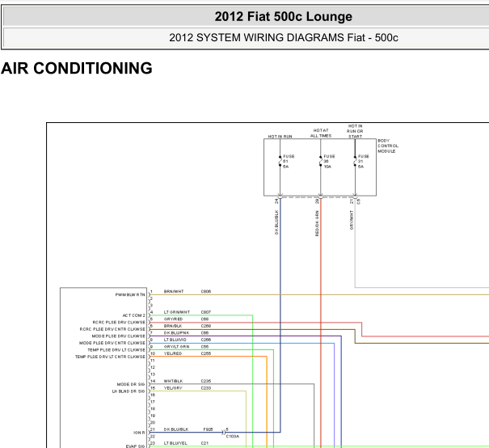Click the Fuse 31 5A symbol
Viewport: 489px width, 448px height.
click(355, 161)
